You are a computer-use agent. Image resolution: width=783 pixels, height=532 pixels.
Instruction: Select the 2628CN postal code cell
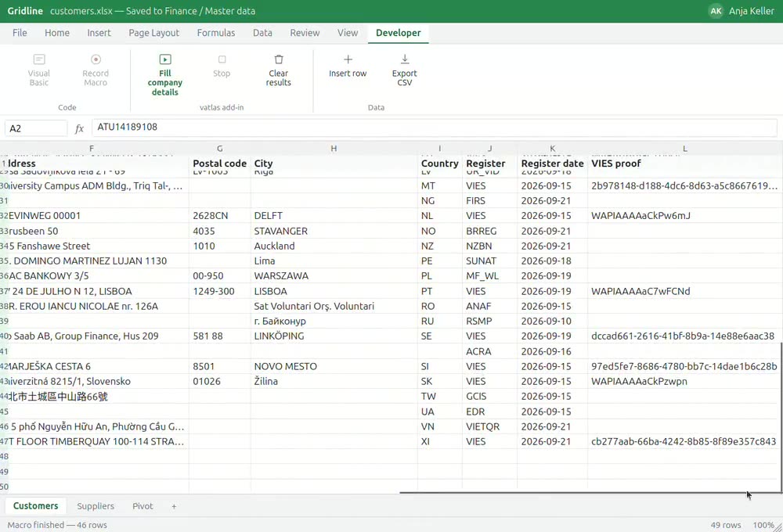point(220,216)
